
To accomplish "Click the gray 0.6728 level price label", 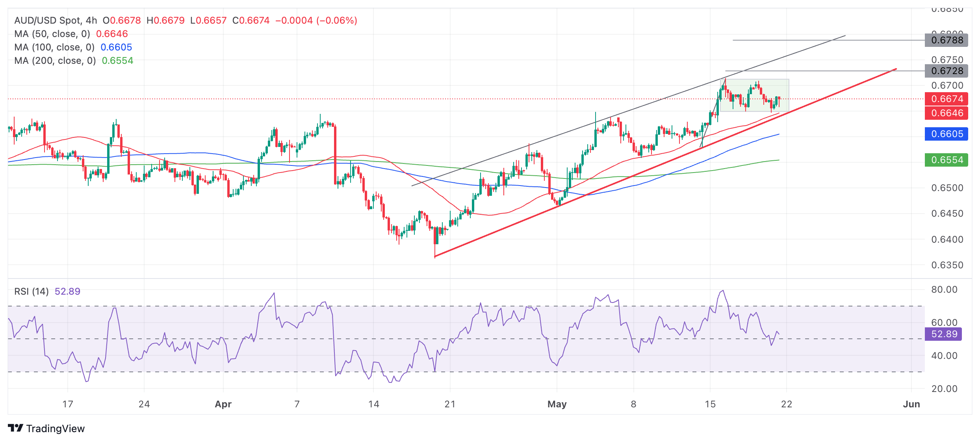I will pyautogui.click(x=946, y=71).
